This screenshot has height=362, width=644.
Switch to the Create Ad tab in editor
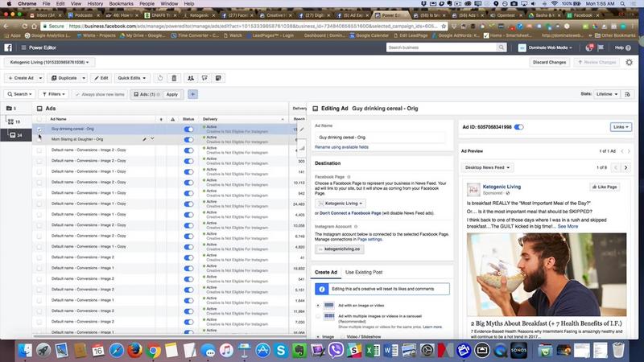pos(326,272)
